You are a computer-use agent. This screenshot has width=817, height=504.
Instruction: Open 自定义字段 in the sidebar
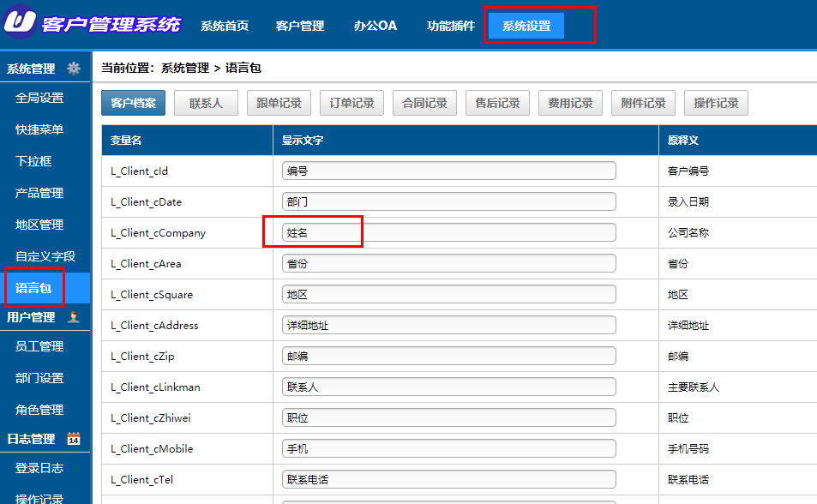pos(45,256)
